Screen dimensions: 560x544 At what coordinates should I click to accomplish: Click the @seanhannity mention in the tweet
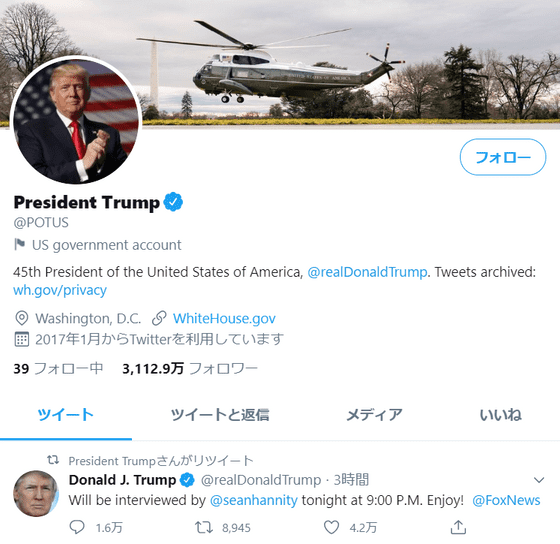pos(254,500)
